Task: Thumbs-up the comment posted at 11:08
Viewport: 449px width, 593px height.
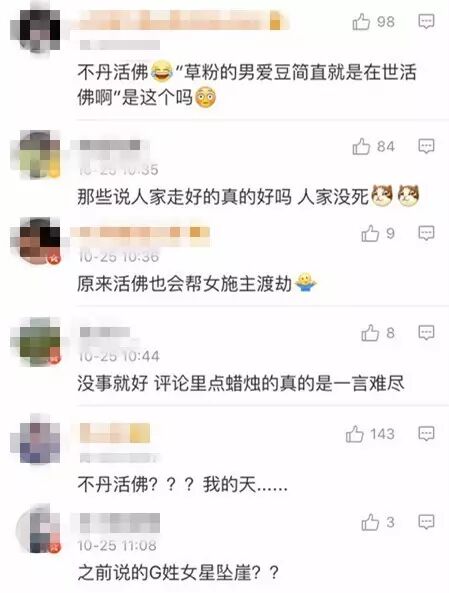Action: click(370, 523)
